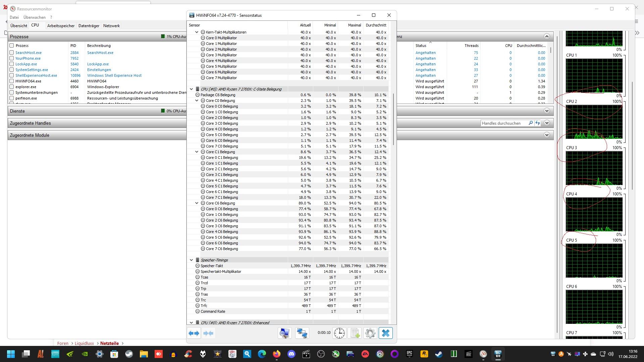
Task: Switch to the Übersicht tab
Action: [19, 25]
